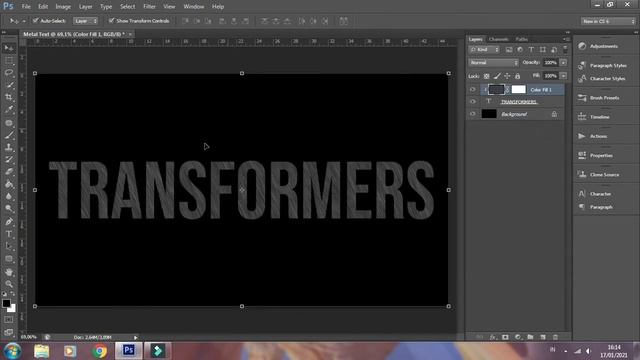Toggle lock image pixels brush icon
This screenshot has width=640, height=360.
pos(497,76)
